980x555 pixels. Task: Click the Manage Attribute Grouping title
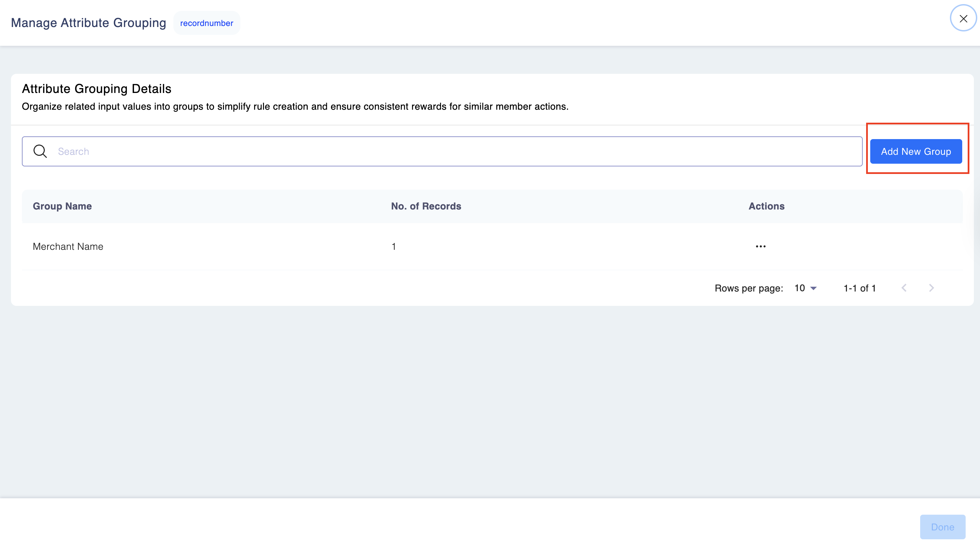pos(89,23)
